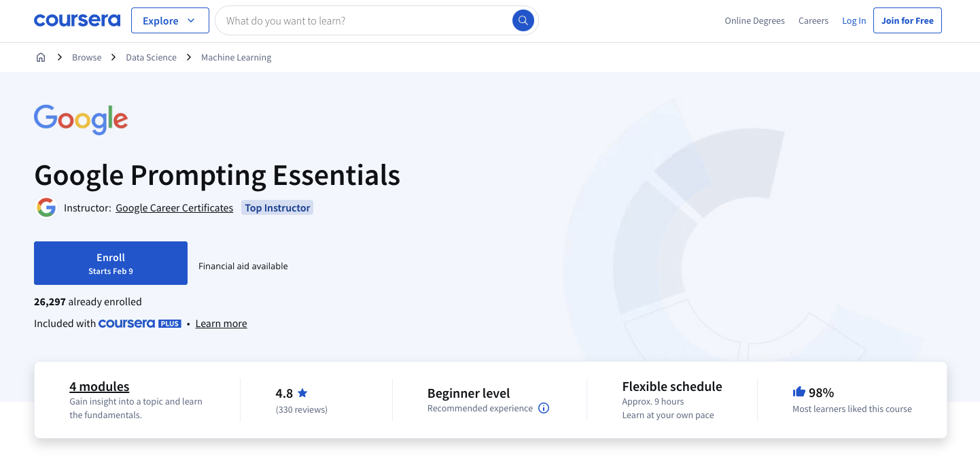Click the Enroll button
Screen dimensions: 980x461
(110, 263)
